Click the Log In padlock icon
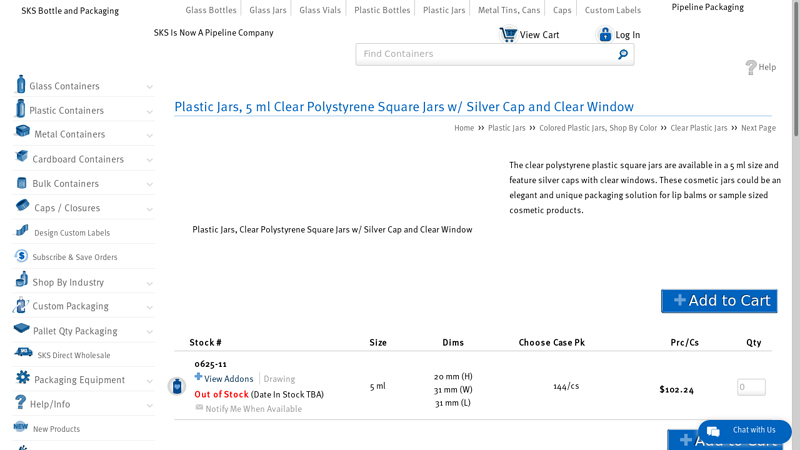 click(x=605, y=35)
